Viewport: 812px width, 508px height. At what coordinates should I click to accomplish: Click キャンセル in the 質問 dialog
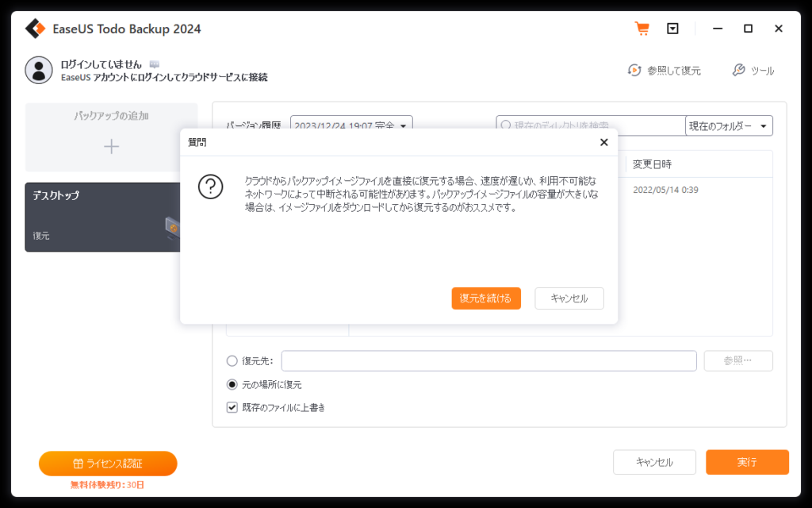point(569,298)
